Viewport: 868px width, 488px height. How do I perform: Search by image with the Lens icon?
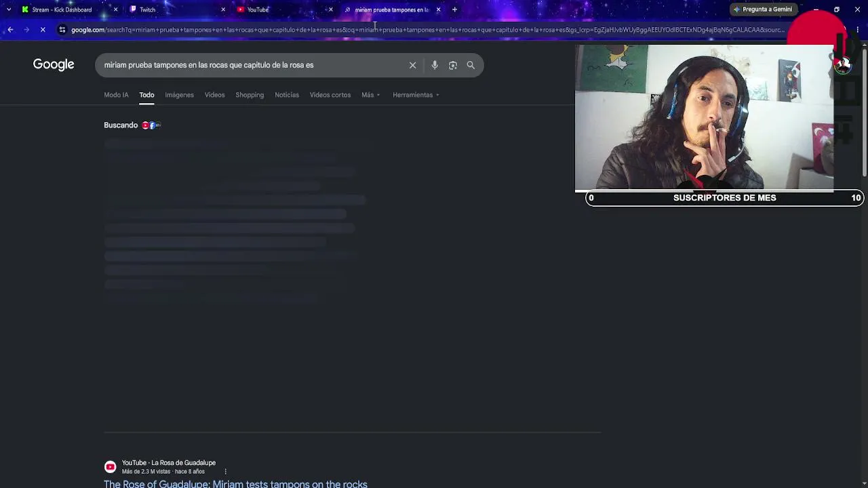(453, 65)
